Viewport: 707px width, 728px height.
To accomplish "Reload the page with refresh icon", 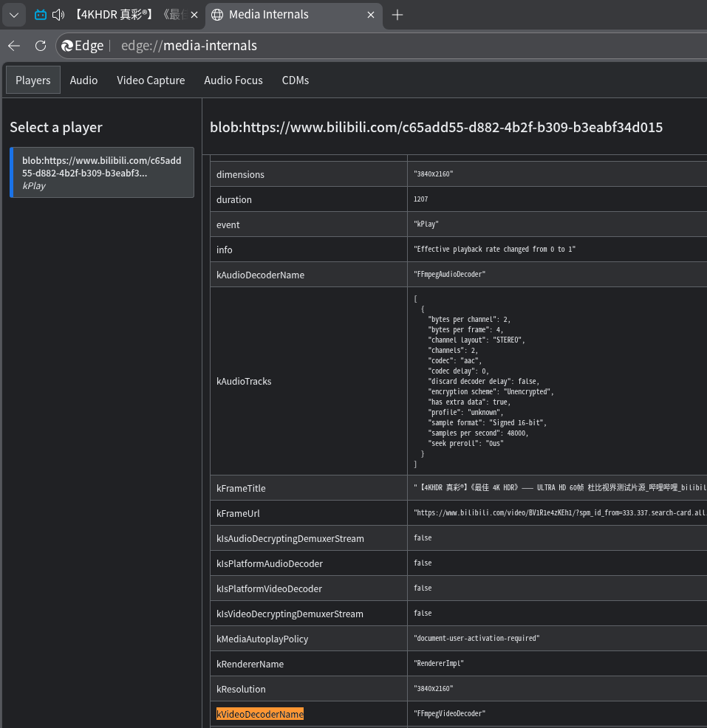I will tap(41, 46).
